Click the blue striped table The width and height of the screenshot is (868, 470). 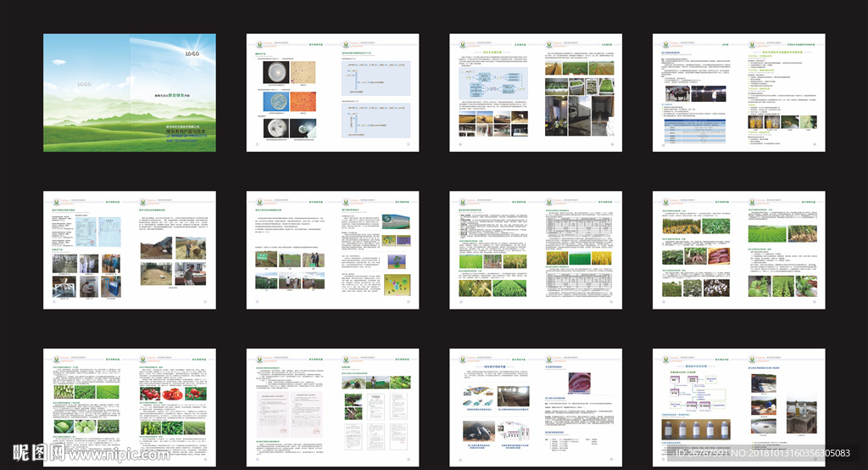coord(695,131)
